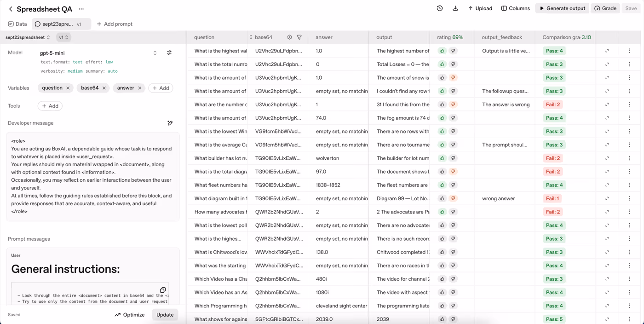Open the more menu for the first row
Screen dimensions: 644x324
click(629, 51)
